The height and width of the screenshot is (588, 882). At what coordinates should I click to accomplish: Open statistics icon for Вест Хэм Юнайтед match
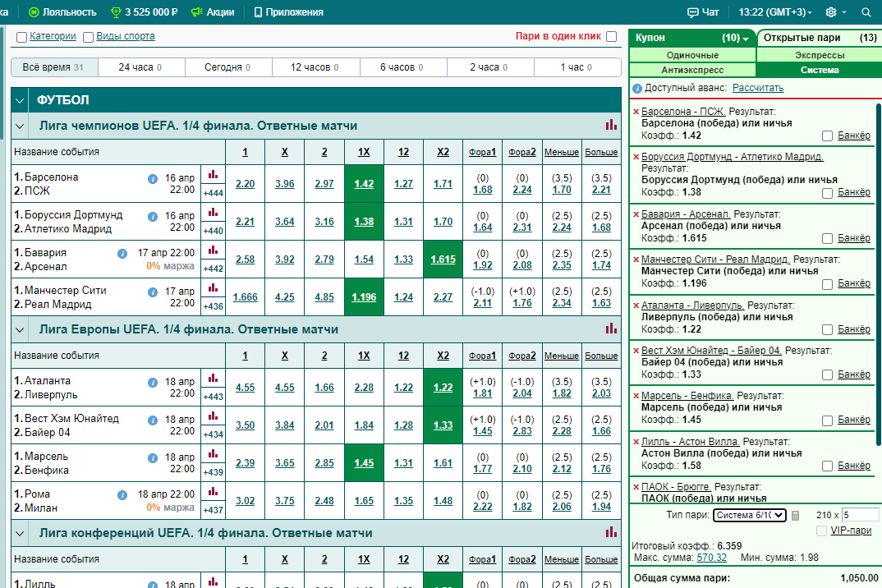[214, 416]
